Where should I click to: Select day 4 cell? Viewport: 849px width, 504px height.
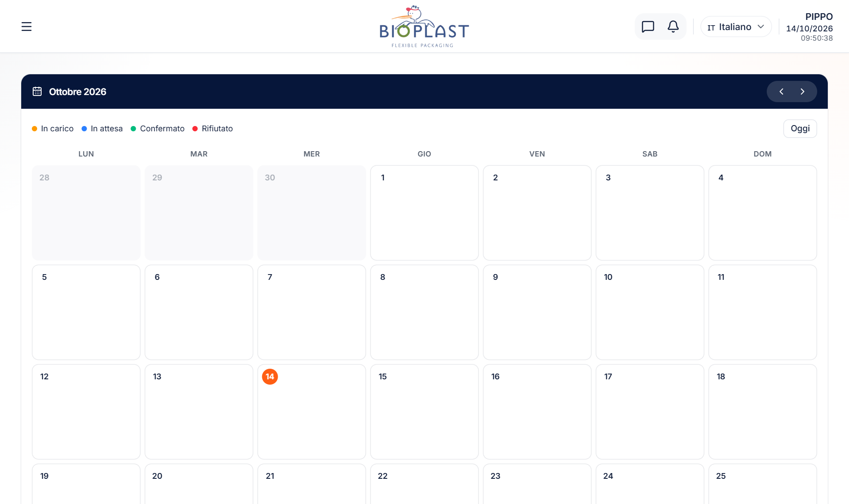click(763, 213)
